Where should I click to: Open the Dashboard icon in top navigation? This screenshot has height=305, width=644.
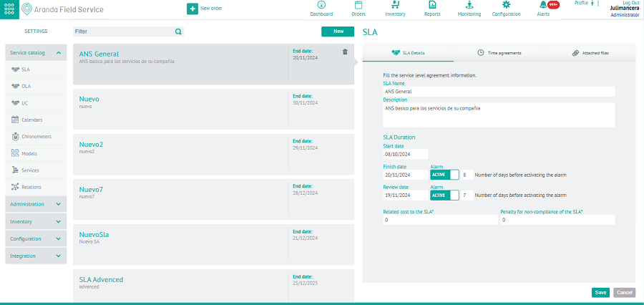pyautogui.click(x=321, y=6)
